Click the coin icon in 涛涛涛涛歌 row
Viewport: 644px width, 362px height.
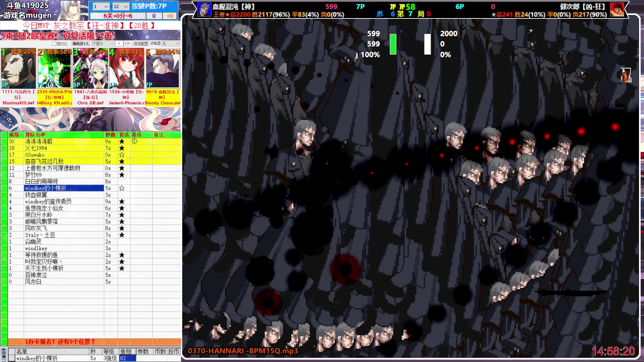pyautogui.click(x=135, y=141)
